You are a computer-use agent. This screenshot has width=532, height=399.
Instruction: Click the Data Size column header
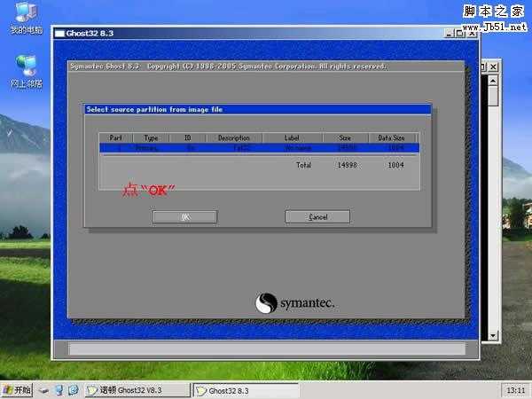[392, 137]
